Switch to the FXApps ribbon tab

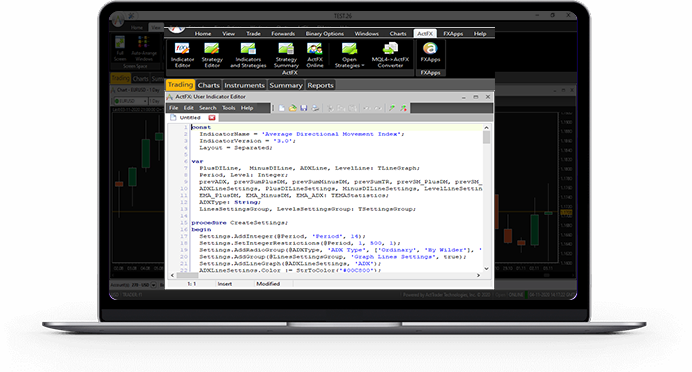pyautogui.click(x=453, y=34)
